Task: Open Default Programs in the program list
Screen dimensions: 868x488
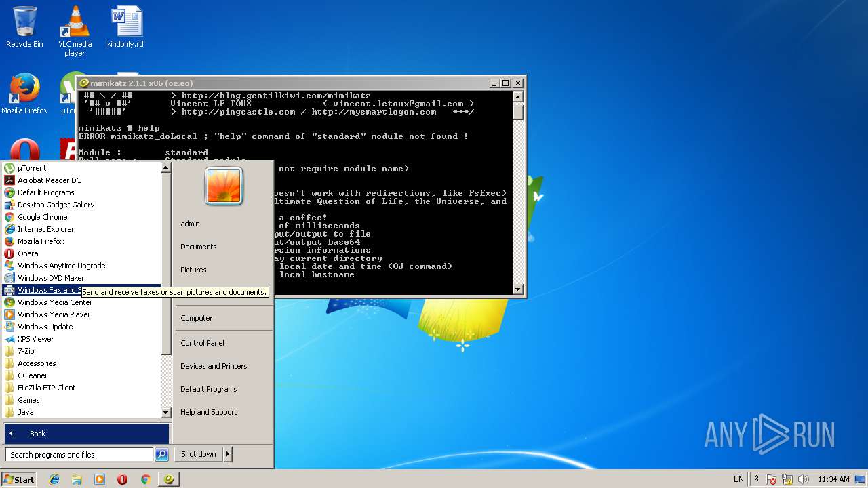Action: (81, 192)
